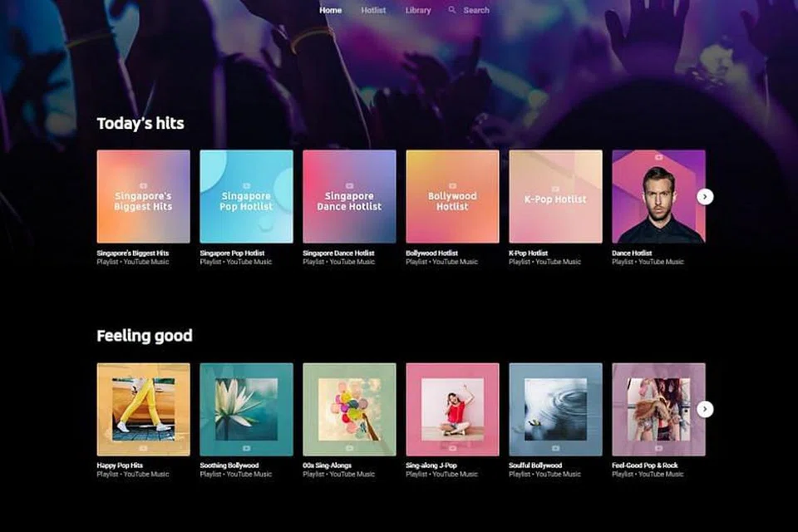Select the Dance Hotlist artist cover
The width and height of the screenshot is (798, 532).
[x=658, y=196]
